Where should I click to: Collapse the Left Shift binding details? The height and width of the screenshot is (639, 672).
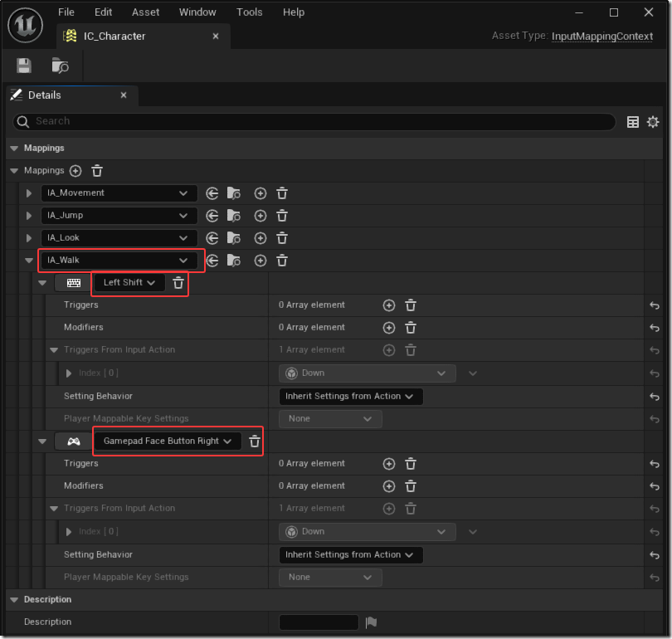pos(42,283)
